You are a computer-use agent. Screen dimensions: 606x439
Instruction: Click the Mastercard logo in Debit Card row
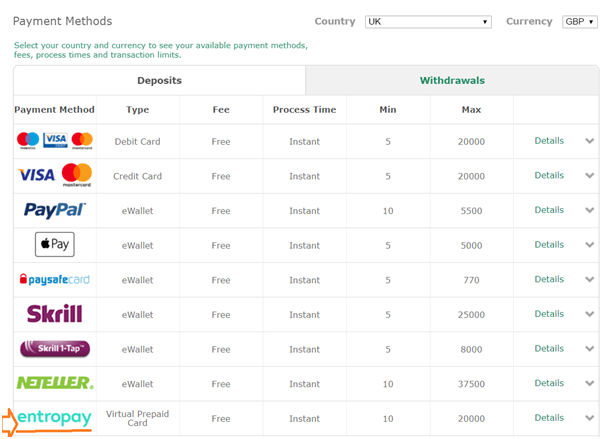pyautogui.click(x=82, y=140)
